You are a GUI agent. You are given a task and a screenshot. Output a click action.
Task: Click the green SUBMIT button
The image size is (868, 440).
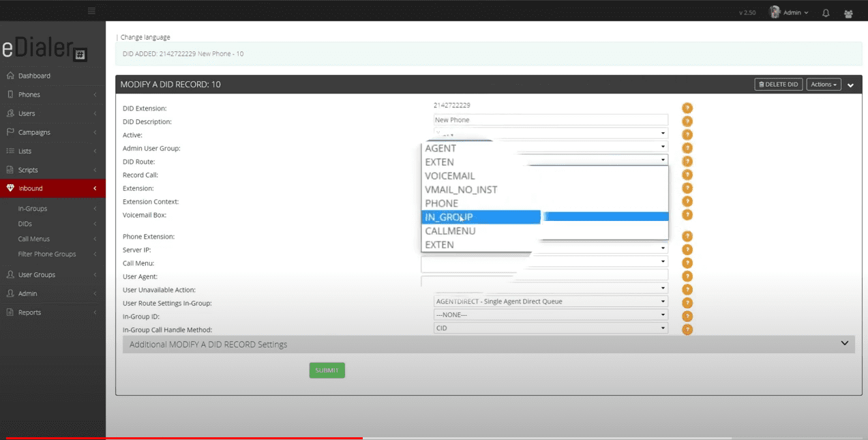[x=327, y=370]
